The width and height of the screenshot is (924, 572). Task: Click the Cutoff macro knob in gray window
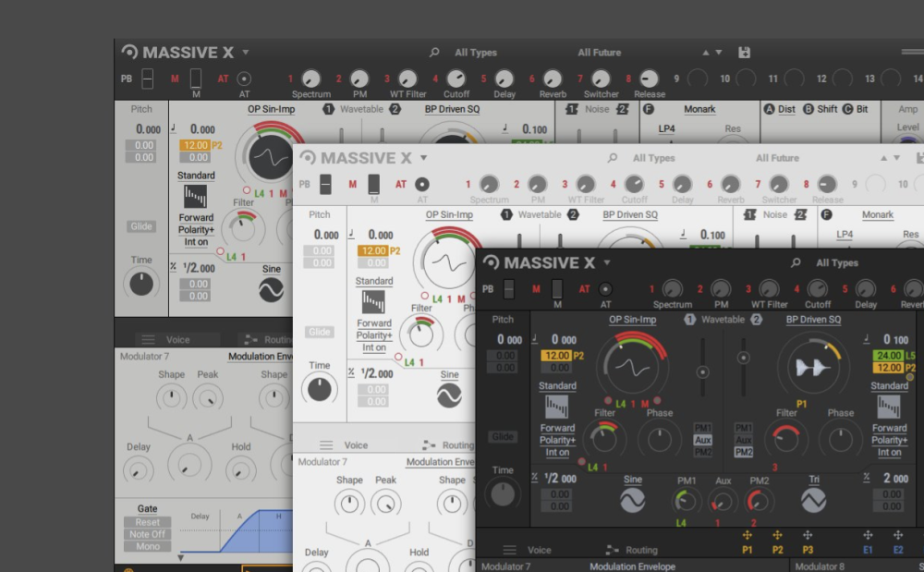pos(456,79)
